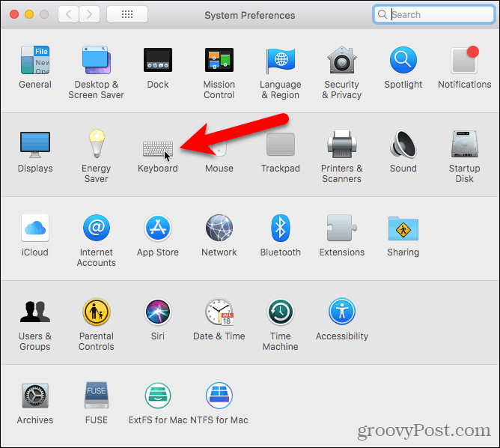Click the Show All grid button
This screenshot has width=500, height=448.
[x=127, y=14]
